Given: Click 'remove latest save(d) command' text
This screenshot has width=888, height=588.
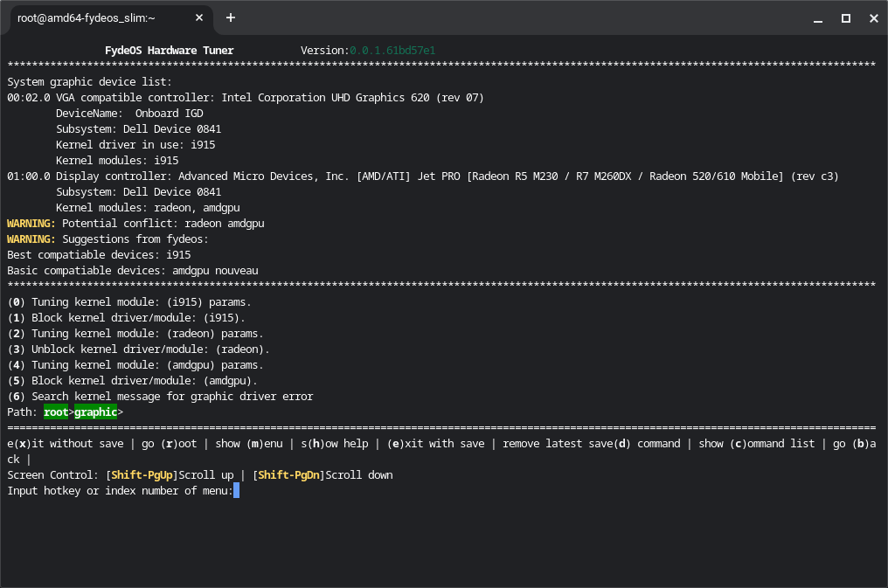Looking at the screenshot, I should 591,444.
